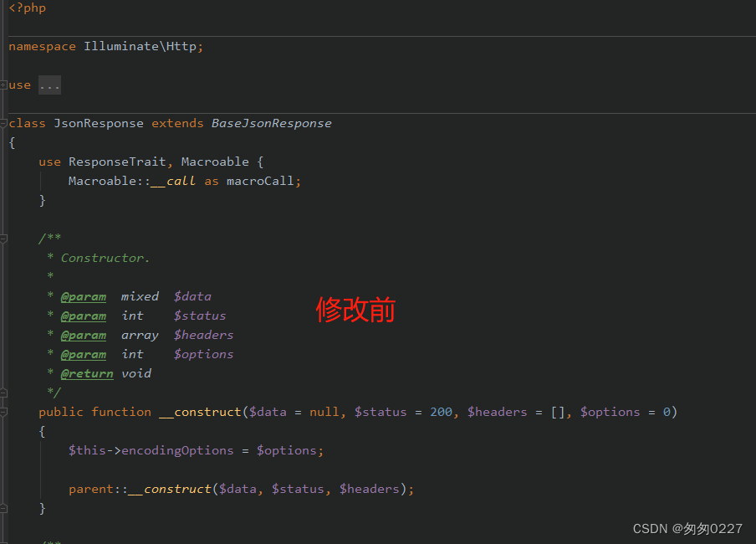Collapse the constructor docblock via its fold marker
The width and height of the screenshot is (756, 544).
pyautogui.click(x=3, y=238)
